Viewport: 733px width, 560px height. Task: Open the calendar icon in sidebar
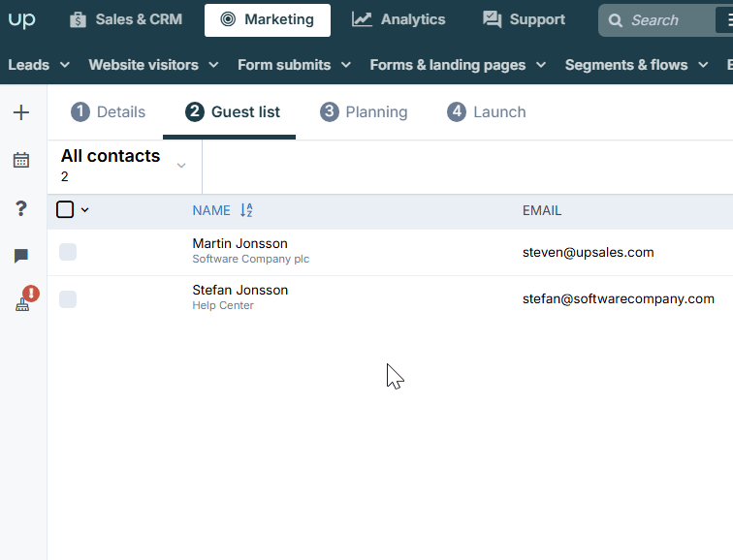(x=21, y=160)
